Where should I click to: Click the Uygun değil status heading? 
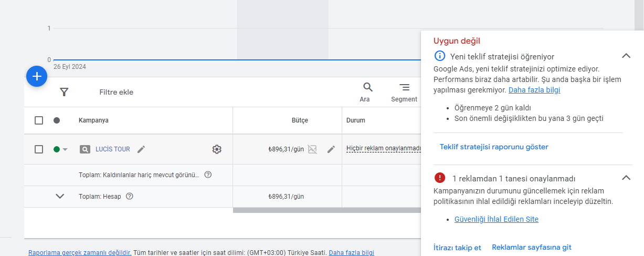pyautogui.click(x=457, y=40)
